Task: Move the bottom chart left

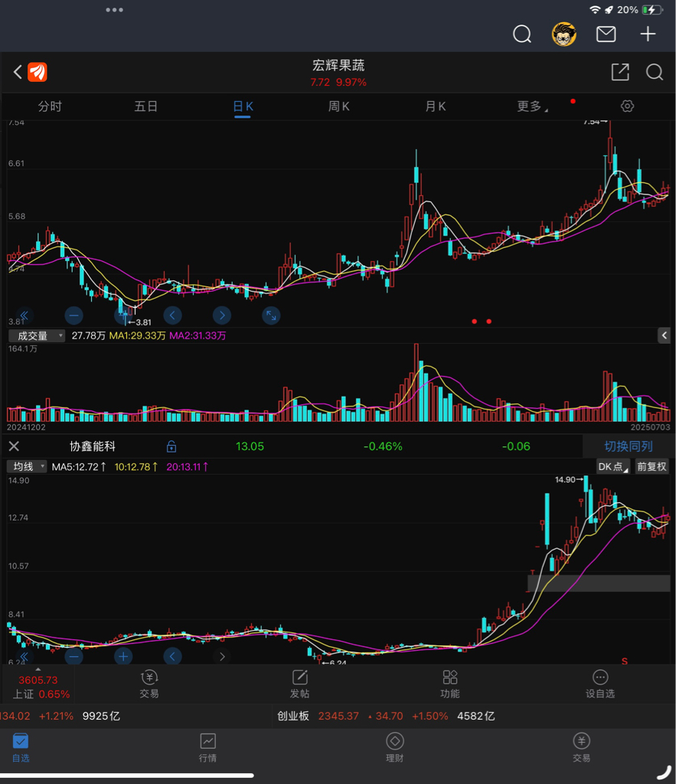Action: click(172, 656)
